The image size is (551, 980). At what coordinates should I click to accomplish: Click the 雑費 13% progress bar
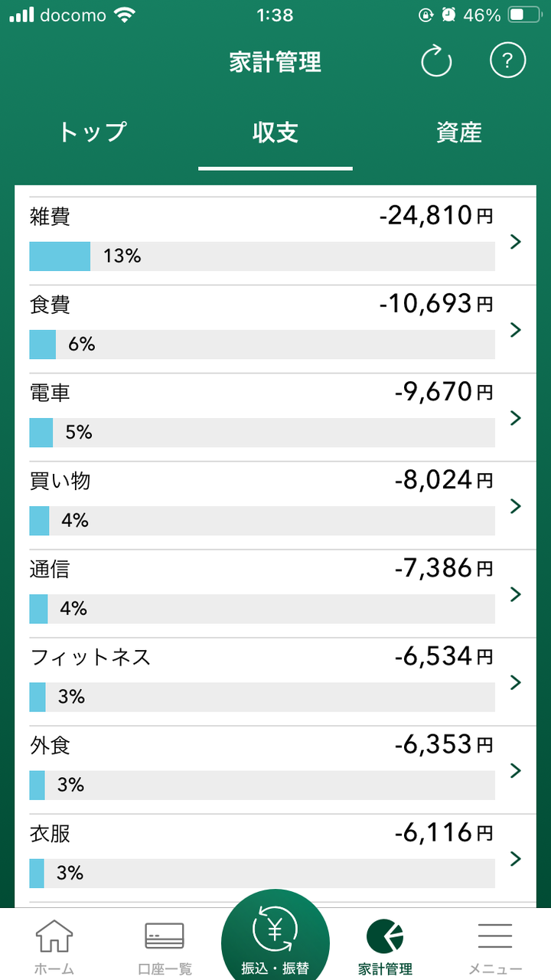tap(262, 256)
